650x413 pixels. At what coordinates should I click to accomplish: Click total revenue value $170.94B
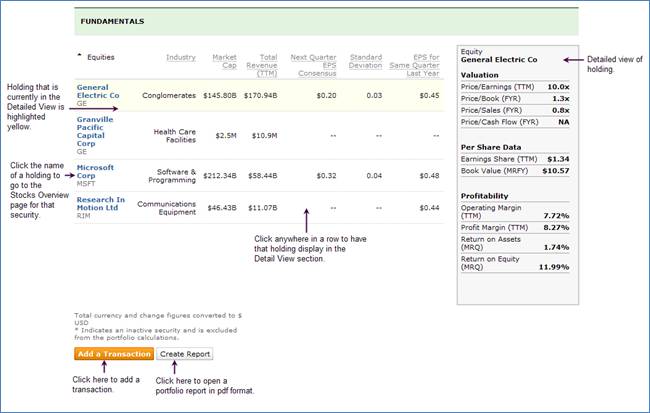(x=260, y=95)
